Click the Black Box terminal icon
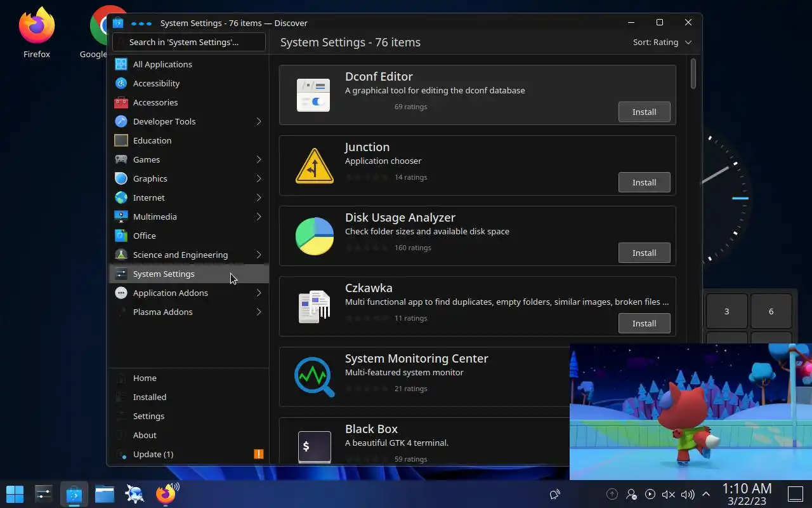This screenshot has height=508, width=812. pos(315,446)
